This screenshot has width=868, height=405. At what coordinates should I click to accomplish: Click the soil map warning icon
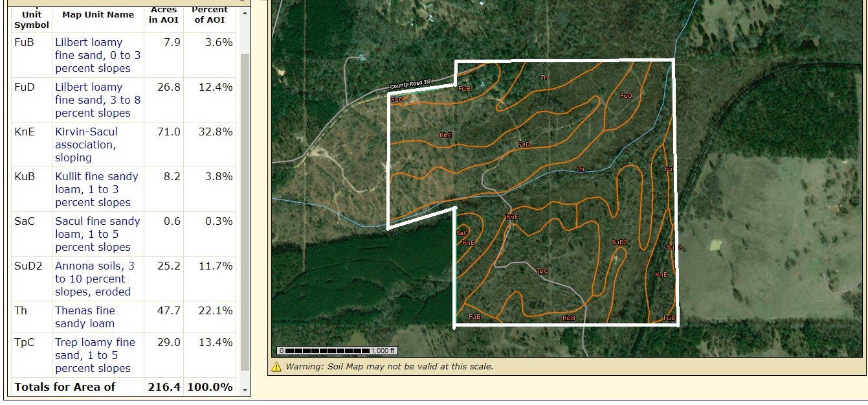click(x=276, y=367)
